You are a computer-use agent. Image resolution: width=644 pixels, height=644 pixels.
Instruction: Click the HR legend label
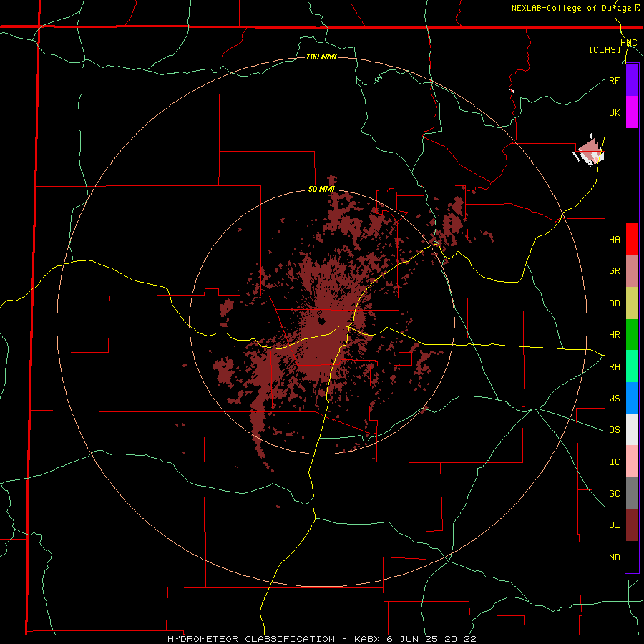coord(614,335)
